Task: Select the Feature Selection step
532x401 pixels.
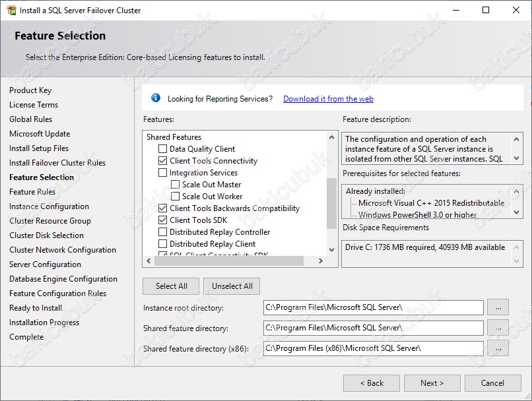Action: [42, 177]
